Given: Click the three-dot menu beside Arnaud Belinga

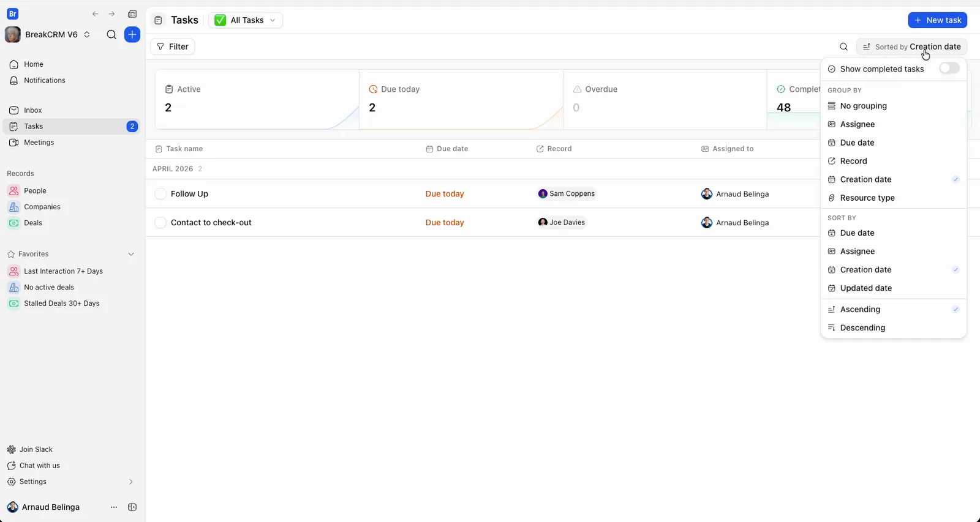Looking at the screenshot, I should pyautogui.click(x=114, y=507).
